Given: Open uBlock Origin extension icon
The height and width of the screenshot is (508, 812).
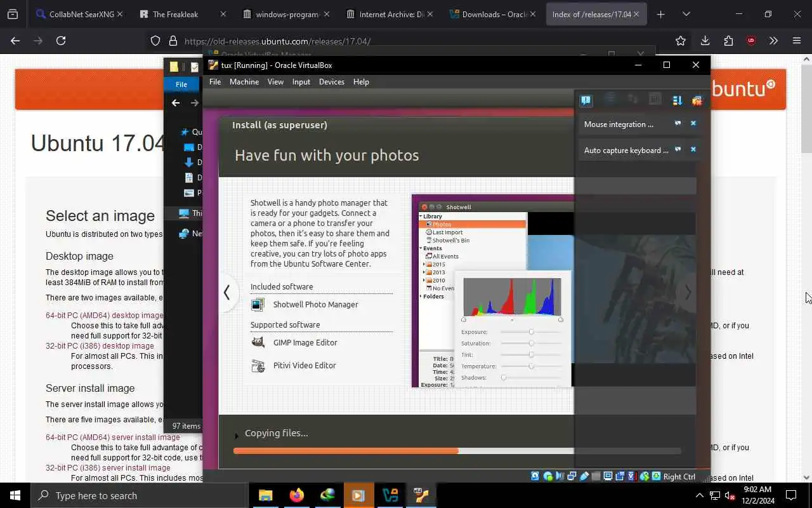Looking at the screenshot, I should pos(751,41).
